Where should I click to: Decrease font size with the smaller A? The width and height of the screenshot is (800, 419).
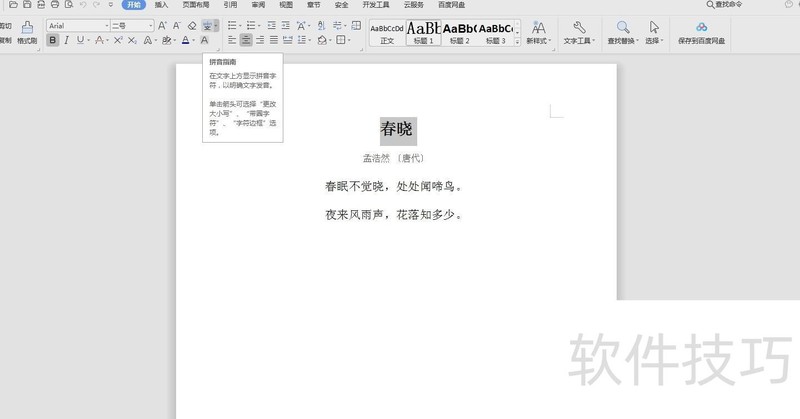(177, 26)
